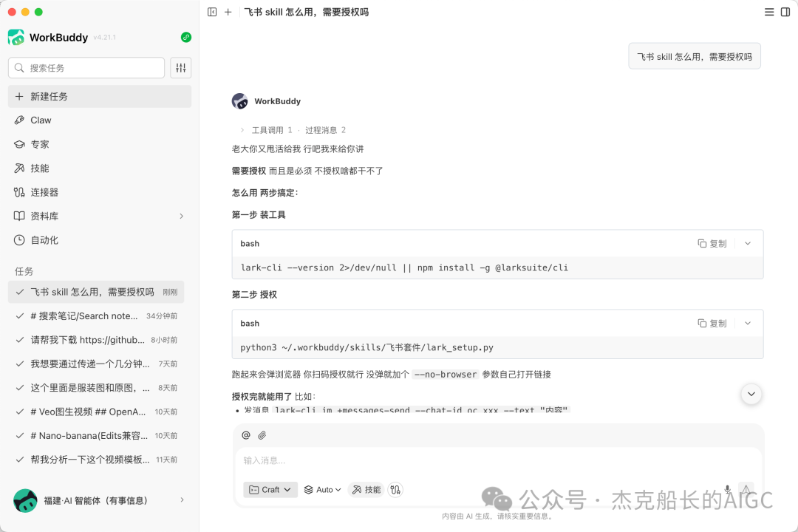Create a new task via 新建任务
The image size is (798, 532).
(x=99, y=96)
